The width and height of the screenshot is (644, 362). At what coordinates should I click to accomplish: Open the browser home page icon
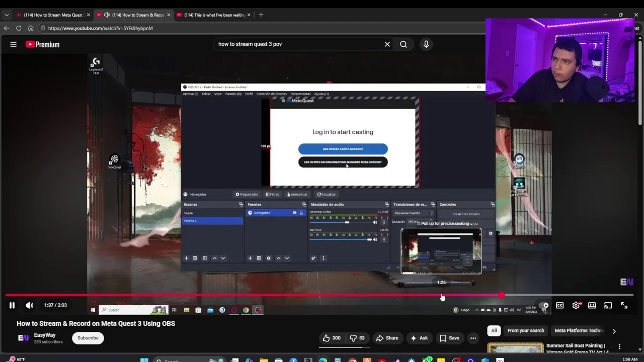point(31,28)
